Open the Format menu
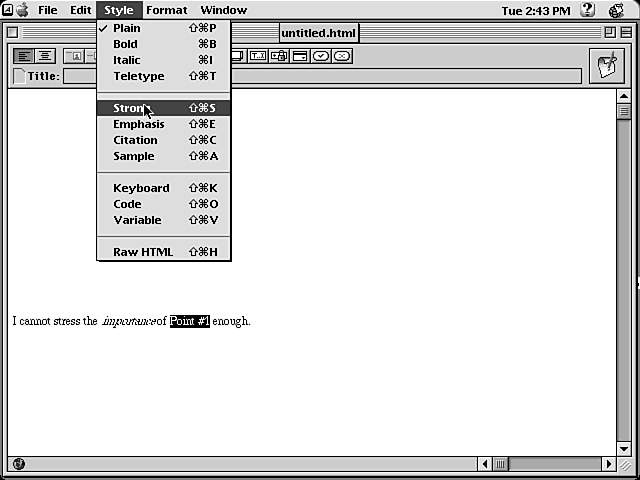The image size is (640, 480). [x=166, y=10]
